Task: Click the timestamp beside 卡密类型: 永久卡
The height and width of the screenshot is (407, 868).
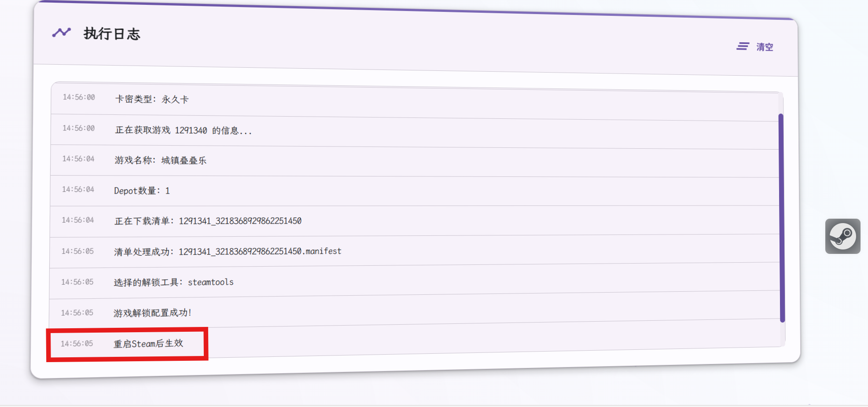Action: click(79, 97)
